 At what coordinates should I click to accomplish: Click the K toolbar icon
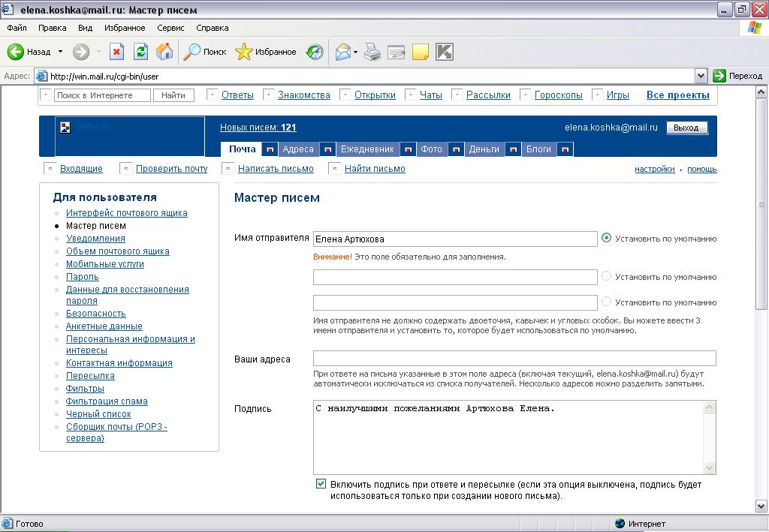445,52
